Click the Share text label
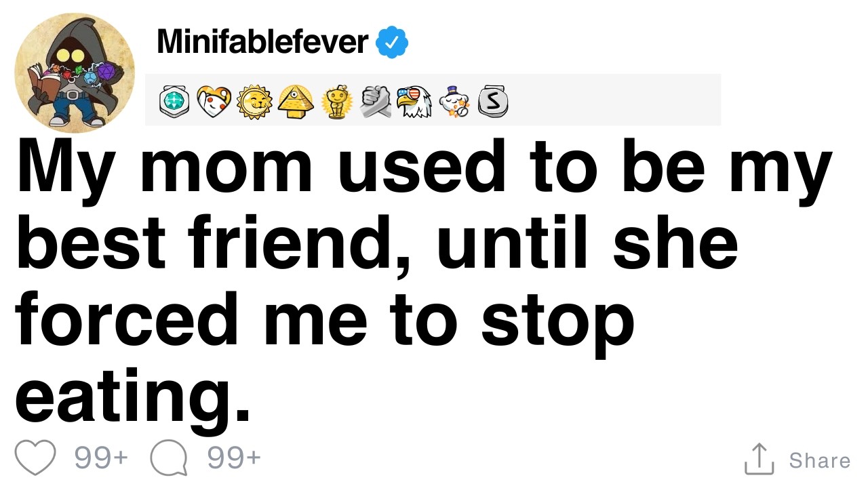The height and width of the screenshot is (488, 868). coord(819,460)
